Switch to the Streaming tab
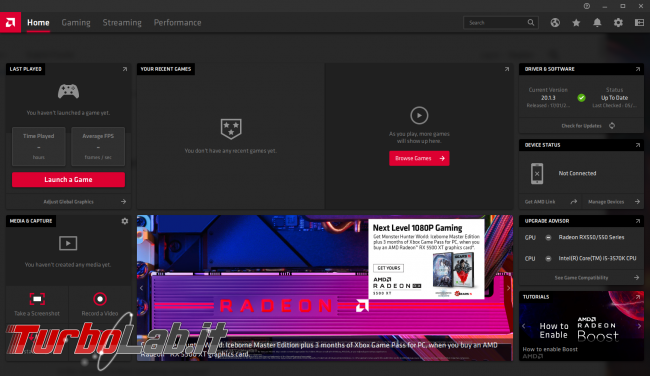The height and width of the screenshot is (376, 650). click(x=122, y=23)
